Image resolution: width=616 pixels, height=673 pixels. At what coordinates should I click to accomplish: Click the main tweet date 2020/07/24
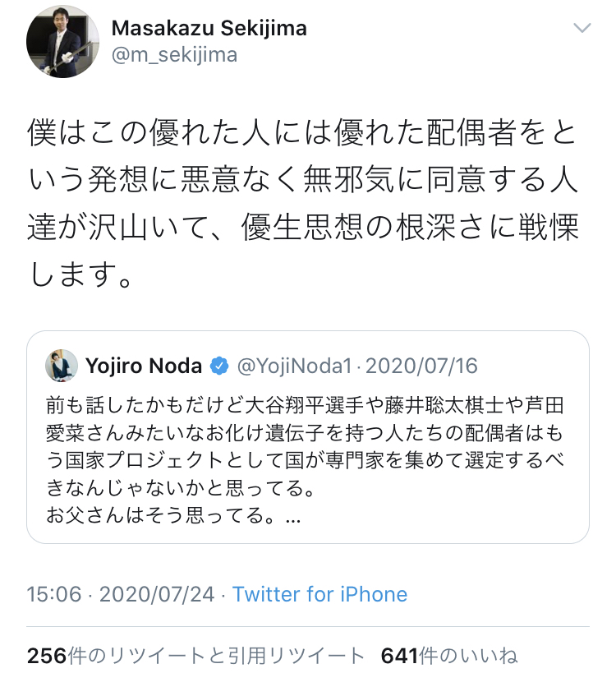[157, 594]
